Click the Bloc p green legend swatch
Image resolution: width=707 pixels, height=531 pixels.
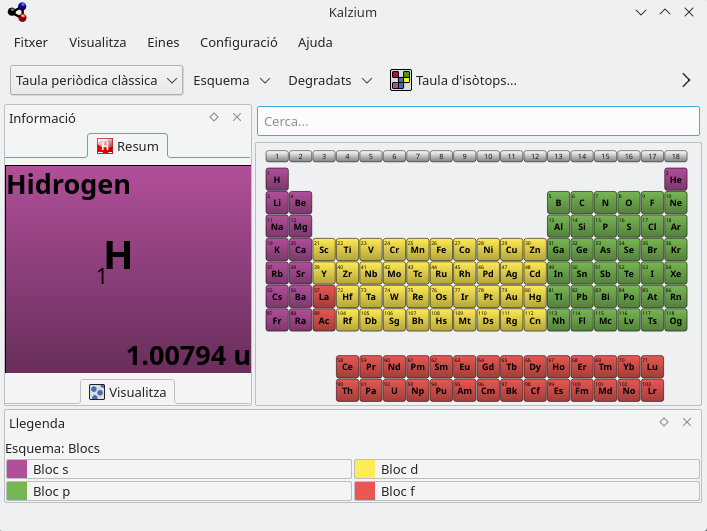pyautogui.click(x=17, y=491)
